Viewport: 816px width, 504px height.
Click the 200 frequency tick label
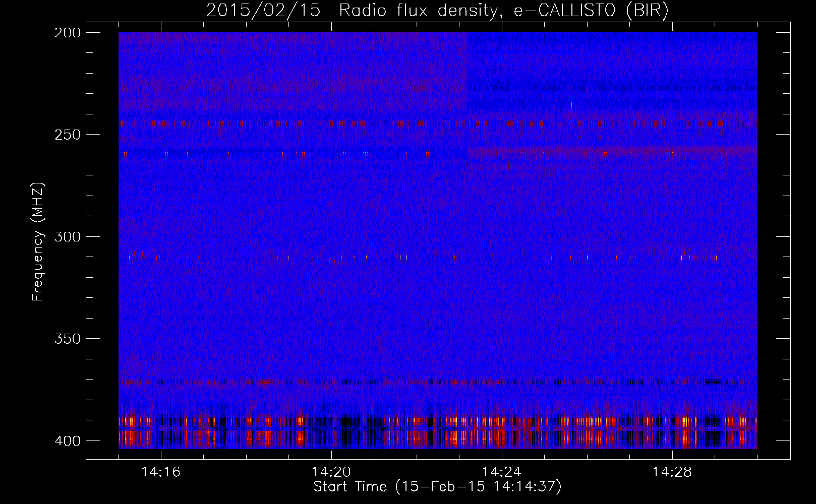[67, 33]
